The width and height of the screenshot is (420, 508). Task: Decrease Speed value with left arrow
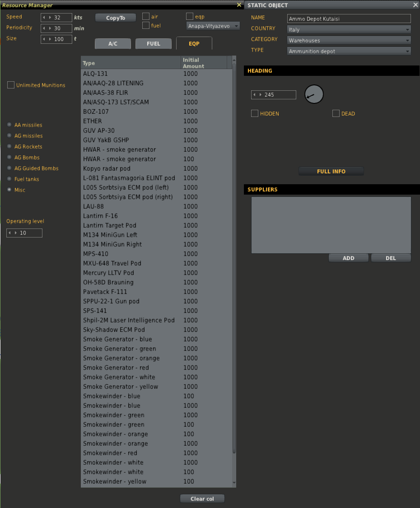(x=44, y=18)
